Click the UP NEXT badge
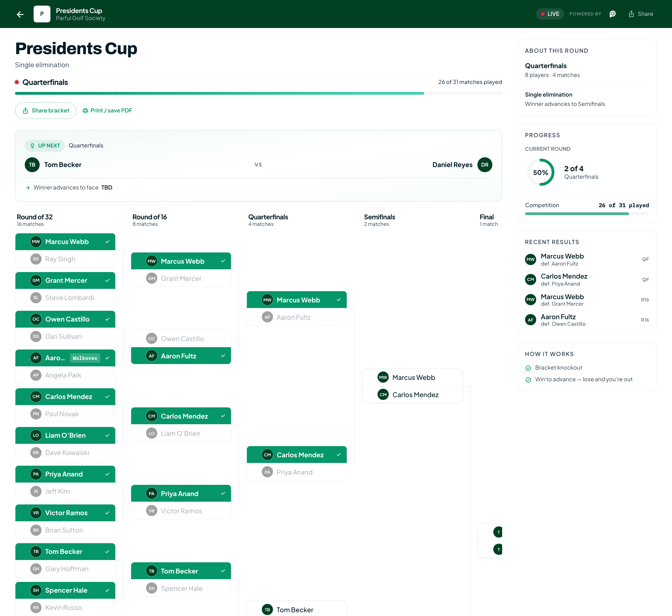This screenshot has width=672, height=616. 45,146
